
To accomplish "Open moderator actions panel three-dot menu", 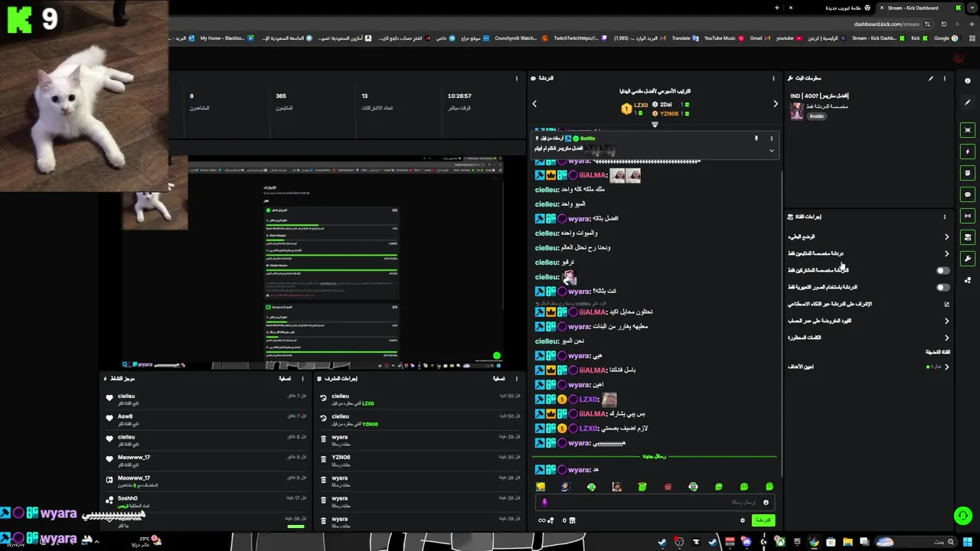I will tap(517, 378).
